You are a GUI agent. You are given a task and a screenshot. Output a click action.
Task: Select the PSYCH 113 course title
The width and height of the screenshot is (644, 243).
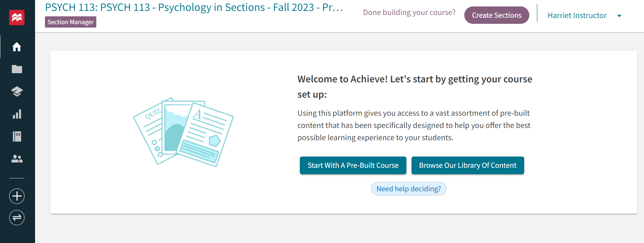click(x=194, y=7)
